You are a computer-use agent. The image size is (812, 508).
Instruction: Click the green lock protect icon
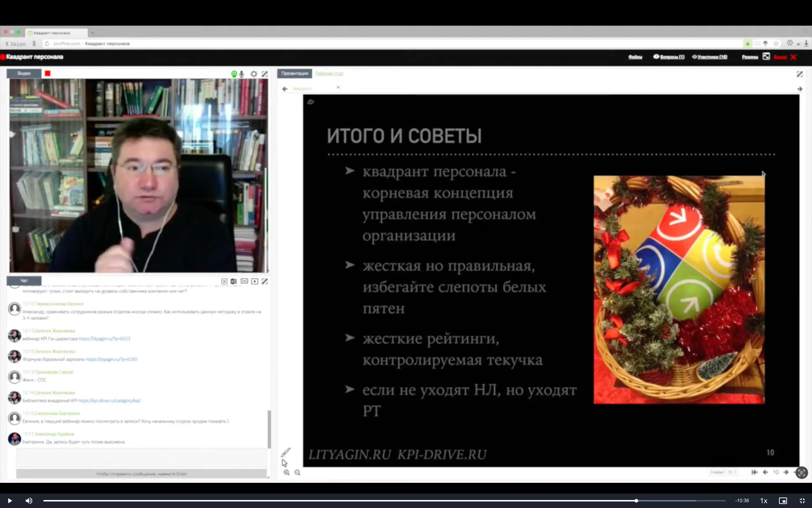(747, 43)
